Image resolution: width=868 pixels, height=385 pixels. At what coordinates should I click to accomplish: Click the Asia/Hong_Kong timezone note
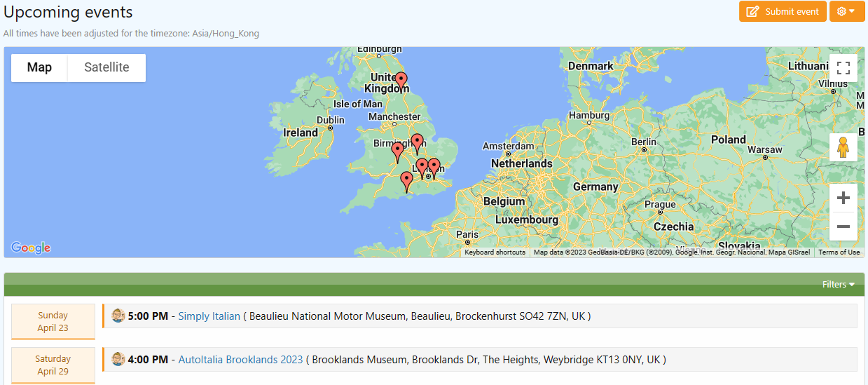click(x=131, y=34)
